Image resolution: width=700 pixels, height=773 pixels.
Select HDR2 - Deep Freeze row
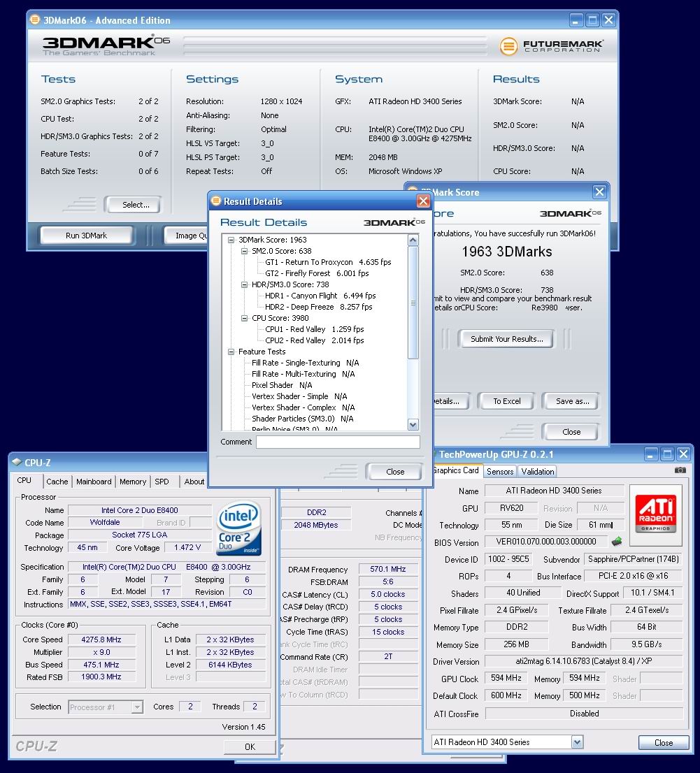(x=319, y=307)
